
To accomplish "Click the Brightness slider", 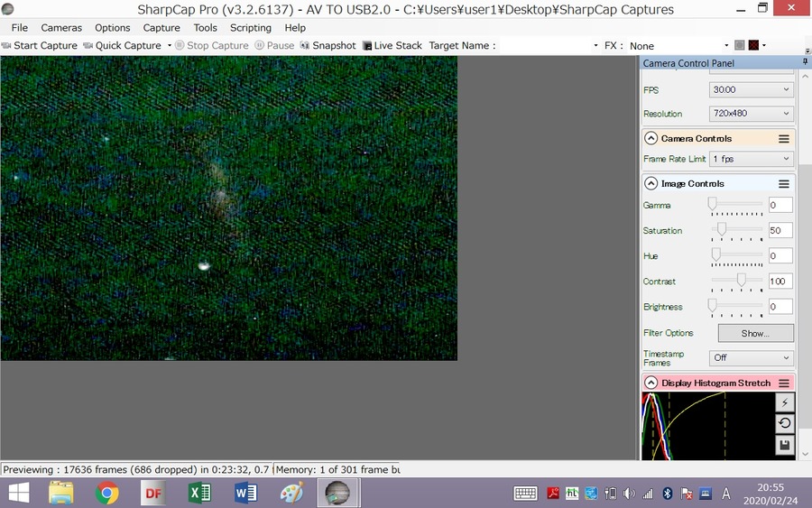I will pos(736,307).
